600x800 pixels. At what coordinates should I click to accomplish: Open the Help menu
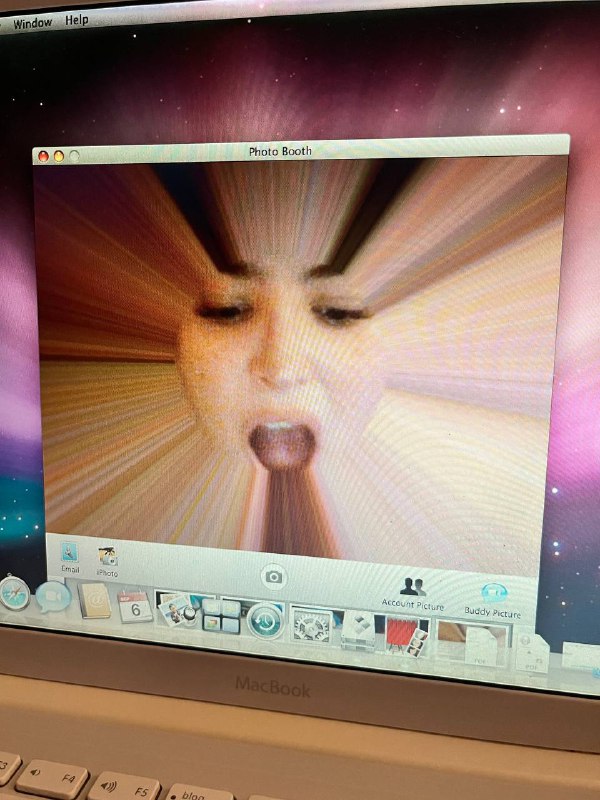(x=76, y=19)
